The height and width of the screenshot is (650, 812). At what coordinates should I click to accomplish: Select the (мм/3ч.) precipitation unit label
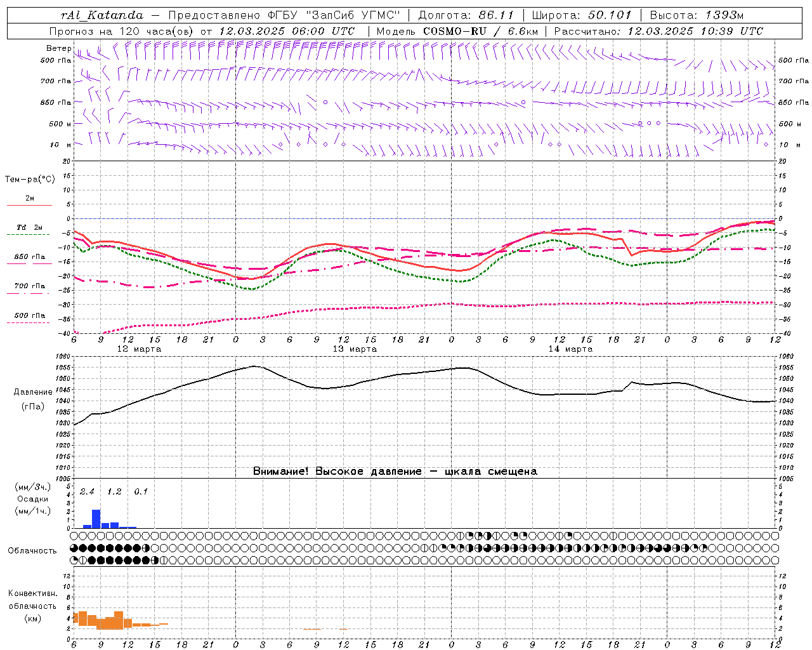(x=33, y=487)
